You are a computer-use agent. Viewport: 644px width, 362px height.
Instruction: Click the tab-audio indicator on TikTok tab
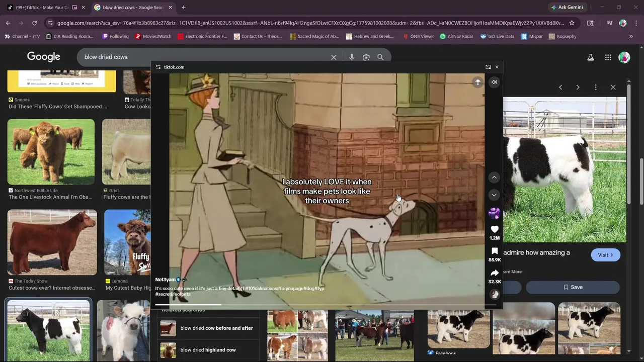[x=74, y=8]
